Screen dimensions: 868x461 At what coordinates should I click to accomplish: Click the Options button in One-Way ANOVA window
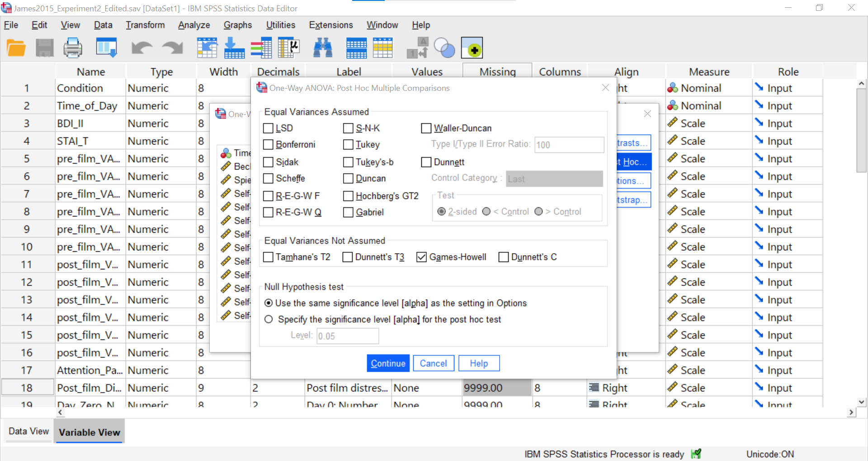634,181
